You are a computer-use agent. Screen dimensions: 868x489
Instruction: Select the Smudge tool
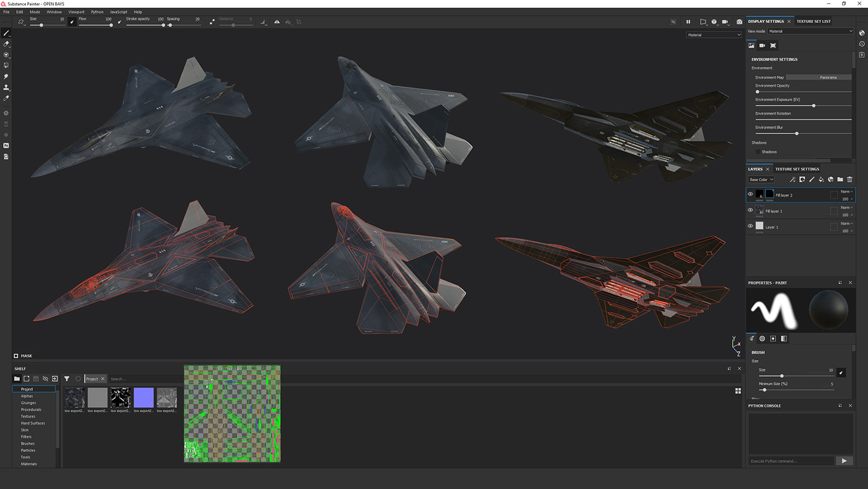(x=6, y=76)
